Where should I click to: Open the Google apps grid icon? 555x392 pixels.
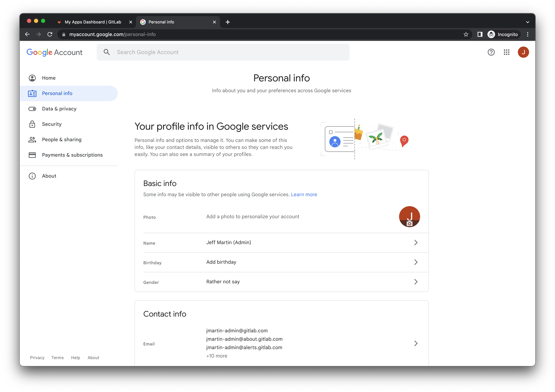point(506,52)
